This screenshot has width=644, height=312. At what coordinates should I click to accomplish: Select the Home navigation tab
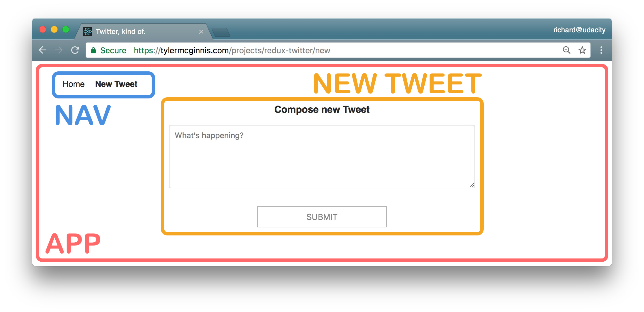[73, 84]
